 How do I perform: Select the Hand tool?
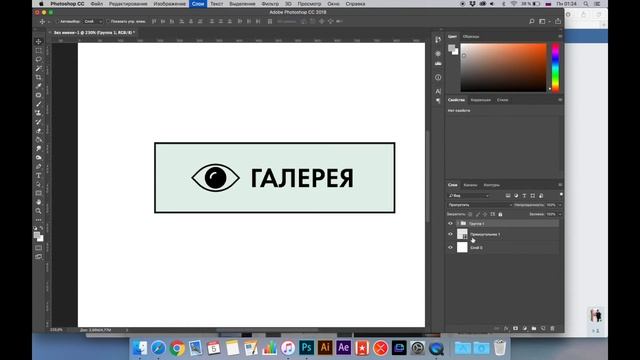point(39,202)
